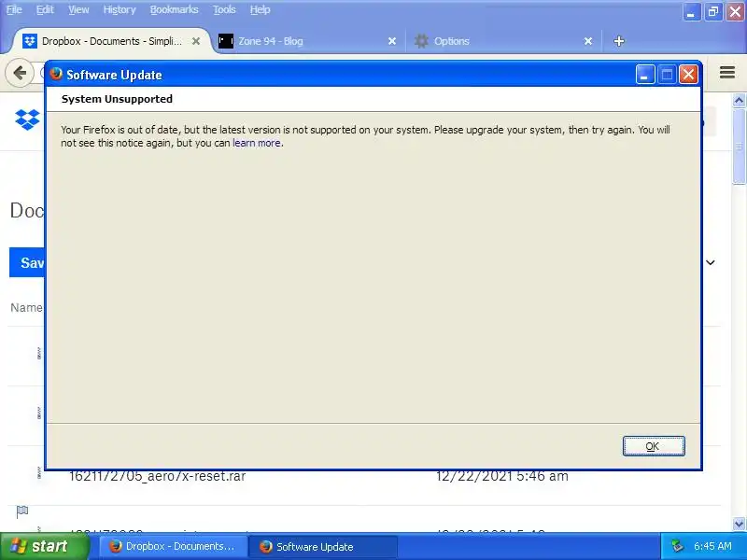Switch to the Dropbox Documents tab
This screenshot has height=560, width=747.
point(110,41)
